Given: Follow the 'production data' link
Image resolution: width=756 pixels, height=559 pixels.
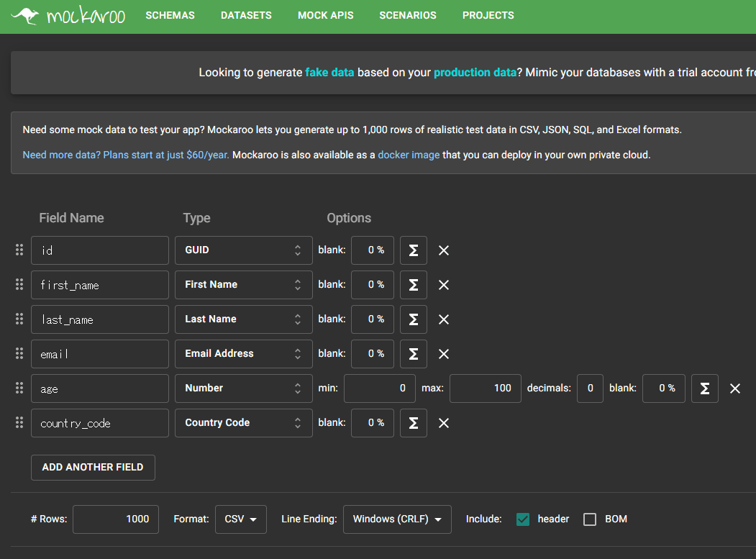Looking at the screenshot, I should point(475,73).
